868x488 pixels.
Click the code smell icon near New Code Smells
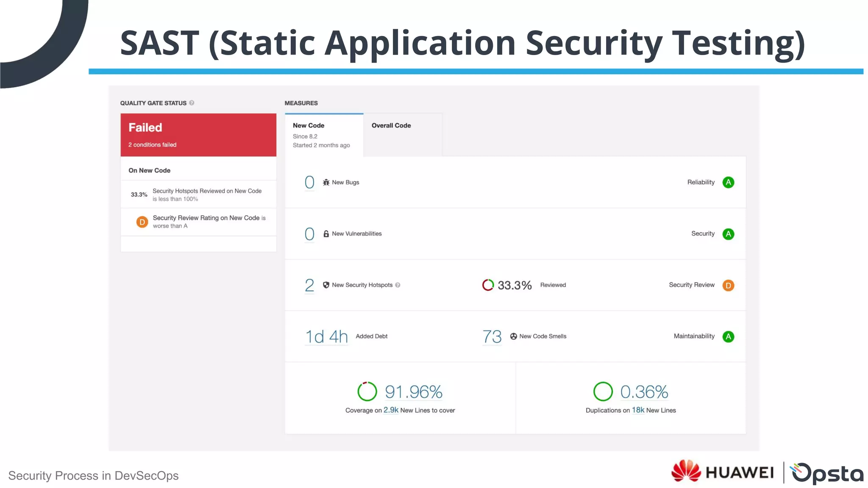[513, 336]
